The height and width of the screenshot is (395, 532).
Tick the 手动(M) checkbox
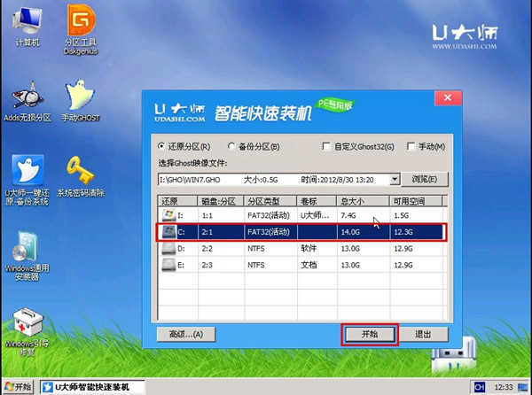point(411,147)
